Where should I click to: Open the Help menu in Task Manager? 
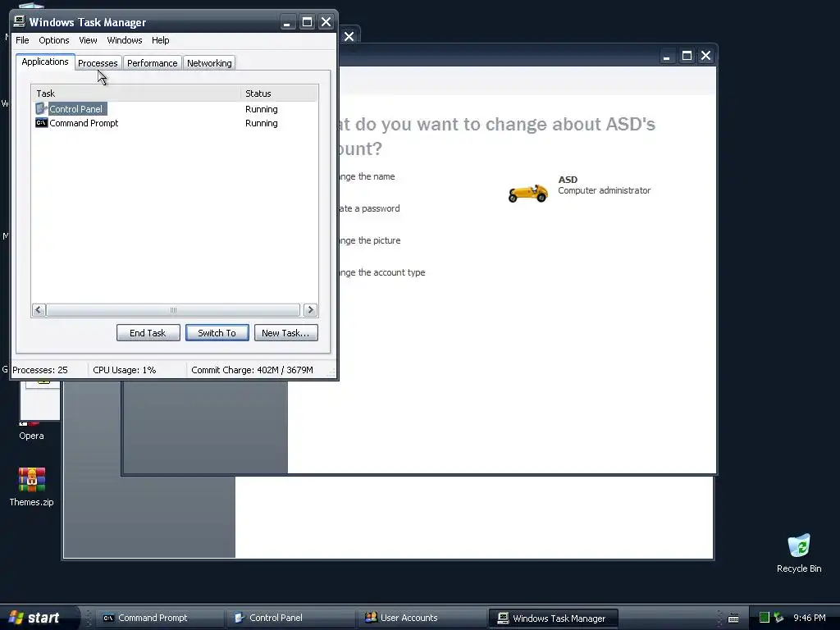tap(160, 40)
